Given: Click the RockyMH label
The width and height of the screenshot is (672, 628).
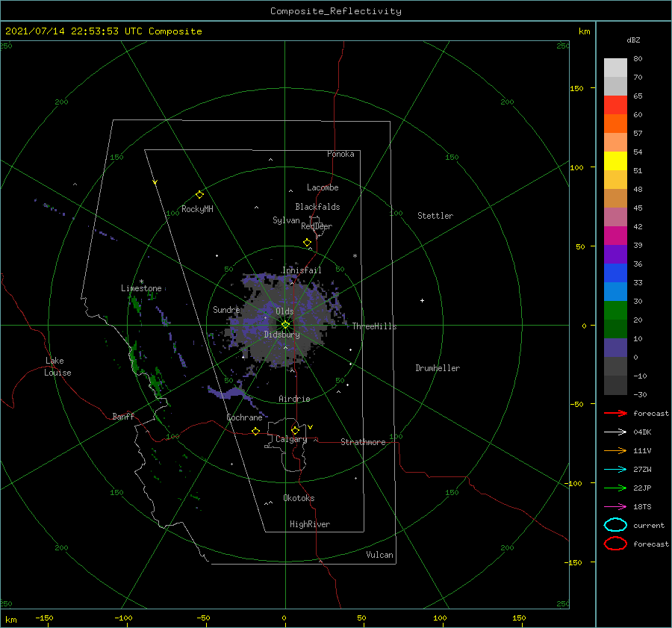Looking at the screenshot, I should [x=197, y=209].
